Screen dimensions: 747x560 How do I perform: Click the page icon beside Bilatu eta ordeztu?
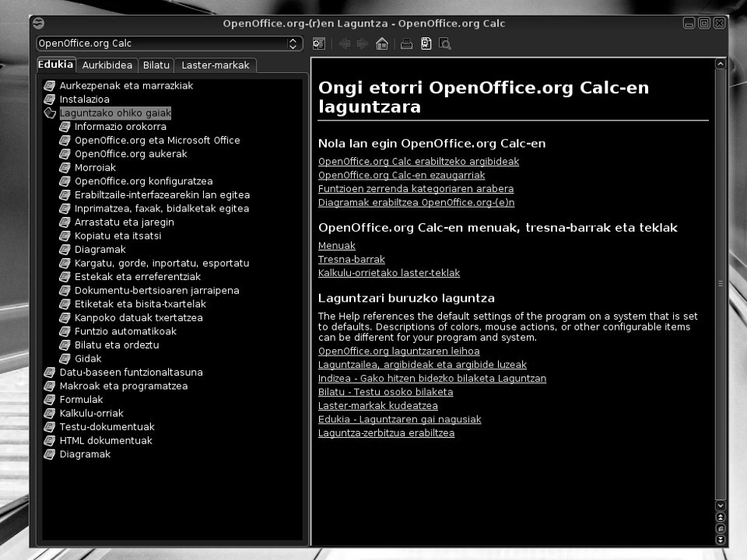(65, 345)
